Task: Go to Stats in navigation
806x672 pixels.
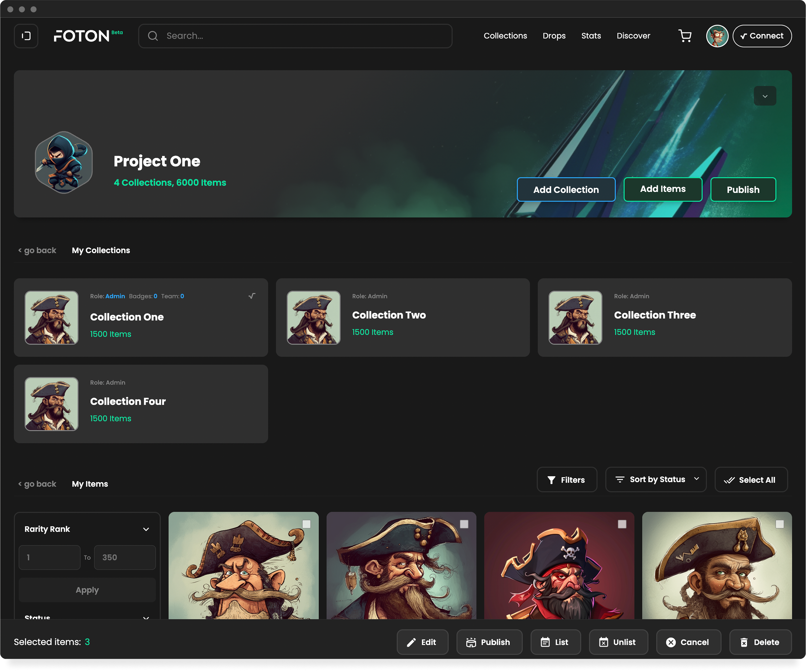Action: click(591, 36)
